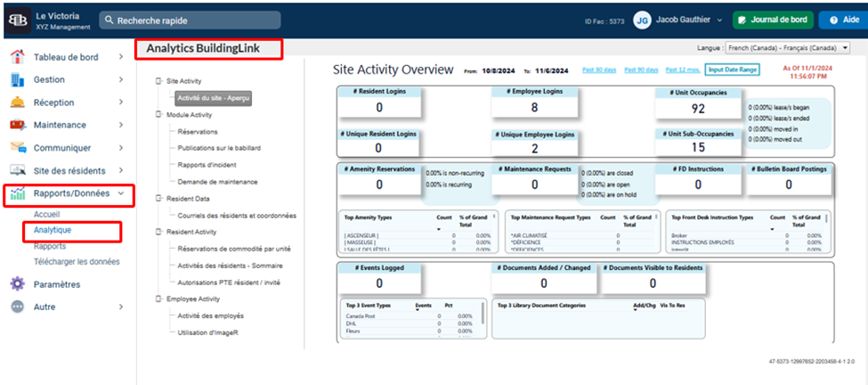Expand the Gestion menu chevron

click(x=120, y=80)
